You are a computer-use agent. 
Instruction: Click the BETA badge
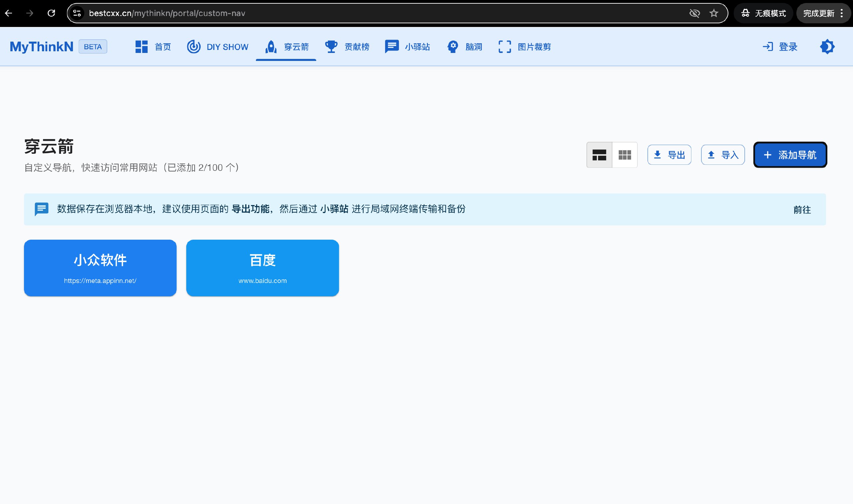tap(93, 47)
